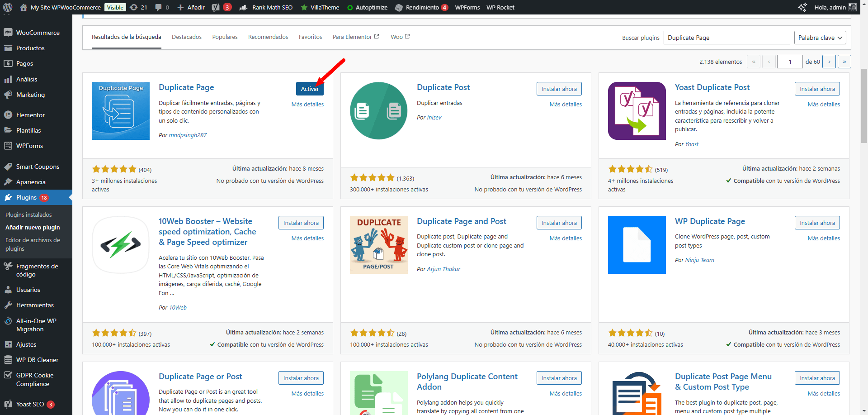The width and height of the screenshot is (868, 415).
Task: Open WPForms admin bar item
Action: click(x=467, y=7)
